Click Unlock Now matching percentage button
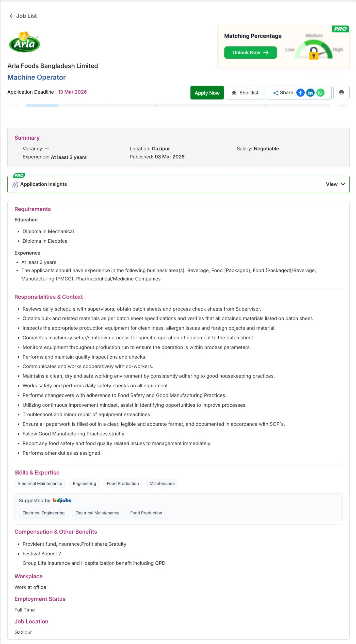 pos(250,53)
